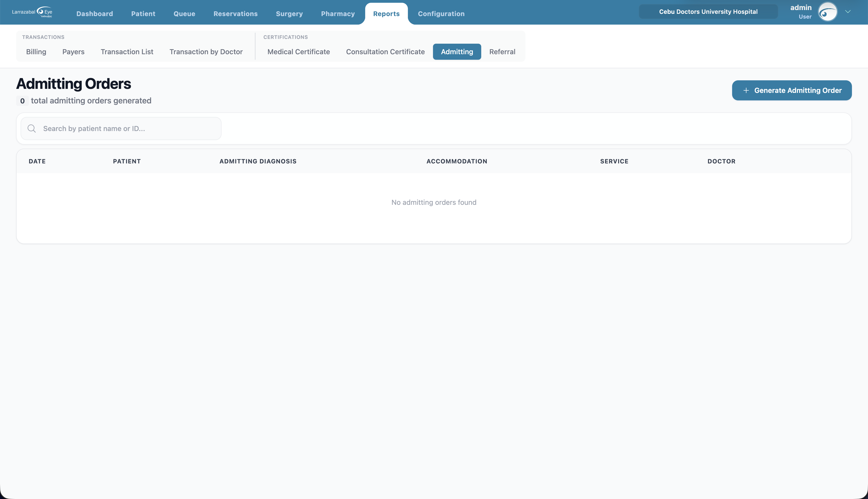This screenshot has width=868, height=499.
Task: Click the Admitting Orders heading
Action: pos(73,84)
